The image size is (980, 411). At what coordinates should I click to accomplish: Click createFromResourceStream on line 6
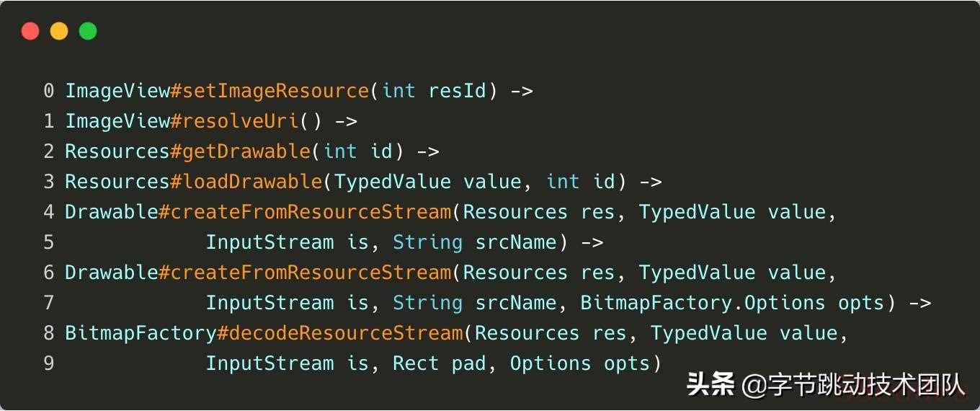click(311, 273)
